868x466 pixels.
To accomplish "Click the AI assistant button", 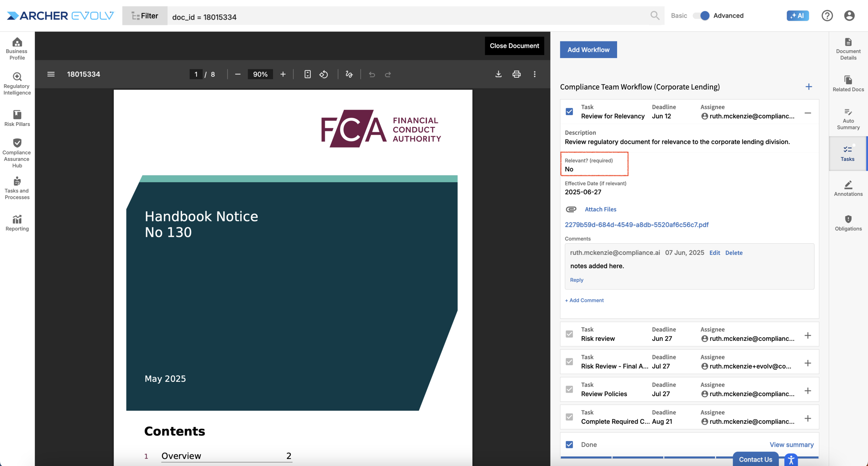I will 797,16.
